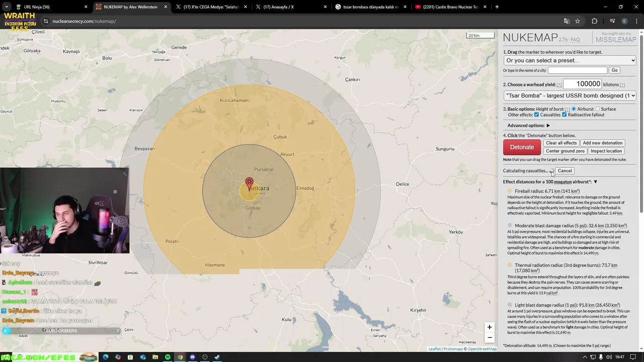Bookmark this page with the star icon

pos(578,21)
